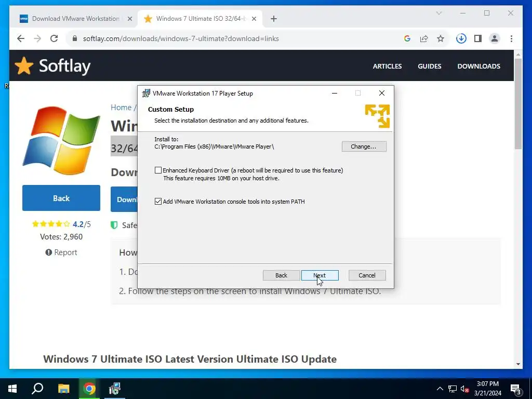Viewport: 532px width, 399px height.
Task: Click the Softlay star logo
Action: click(24, 65)
